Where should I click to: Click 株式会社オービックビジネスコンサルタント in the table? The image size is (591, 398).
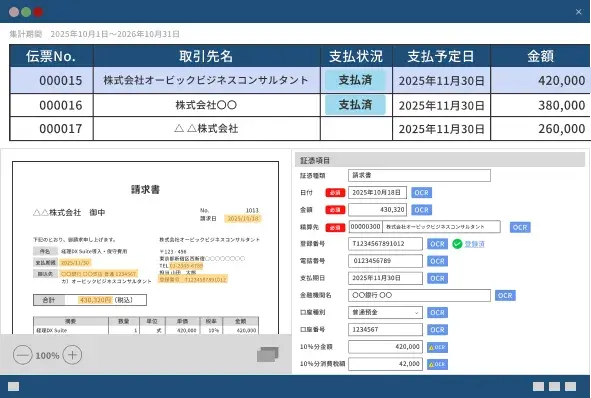pyautogui.click(x=206, y=80)
